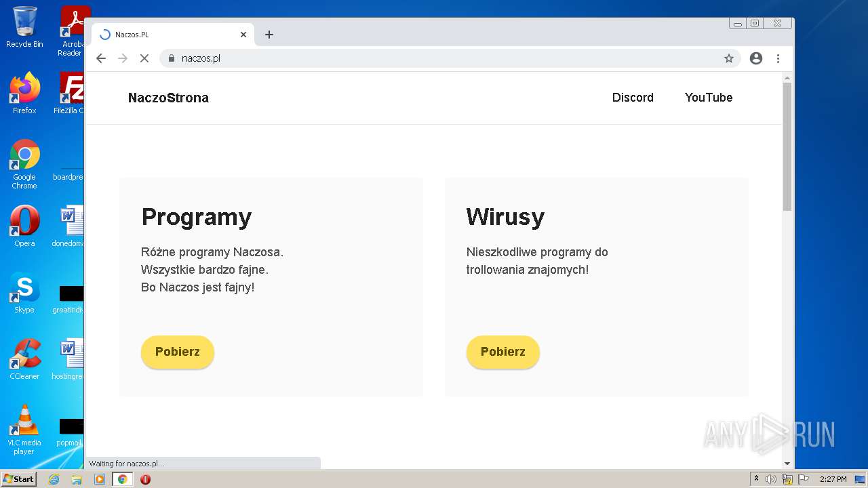Image resolution: width=868 pixels, height=488 pixels.
Task: Show hidden system tray icons
Action: click(756, 479)
